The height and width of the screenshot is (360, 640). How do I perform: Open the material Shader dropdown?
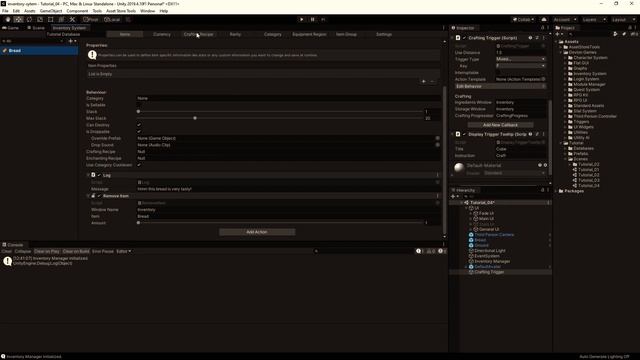(x=514, y=173)
